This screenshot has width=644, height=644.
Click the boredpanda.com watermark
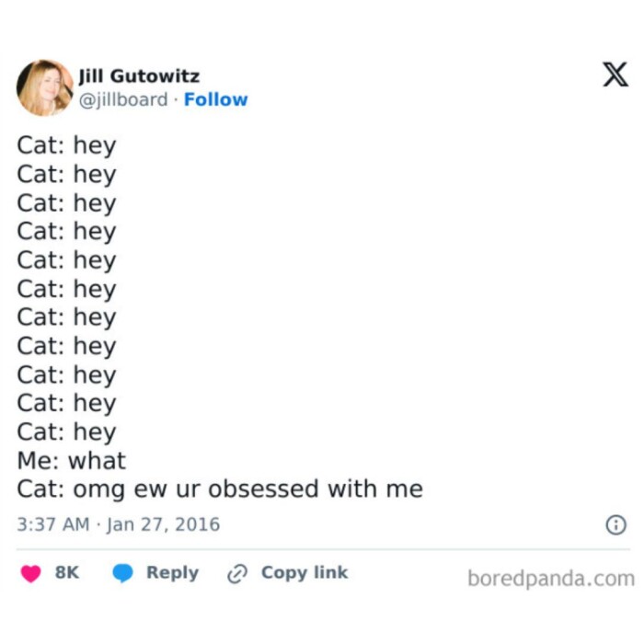(550, 579)
